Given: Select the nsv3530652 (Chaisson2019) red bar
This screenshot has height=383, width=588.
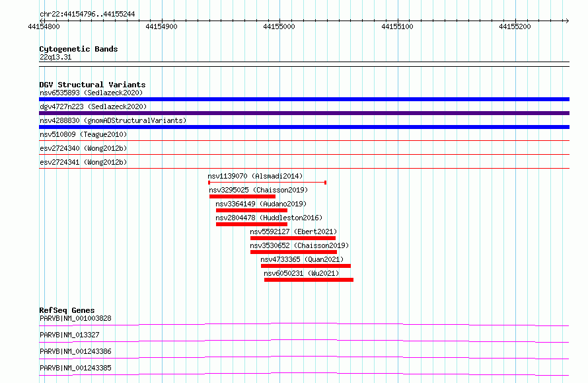Looking at the screenshot, I should tap(293, 252).
